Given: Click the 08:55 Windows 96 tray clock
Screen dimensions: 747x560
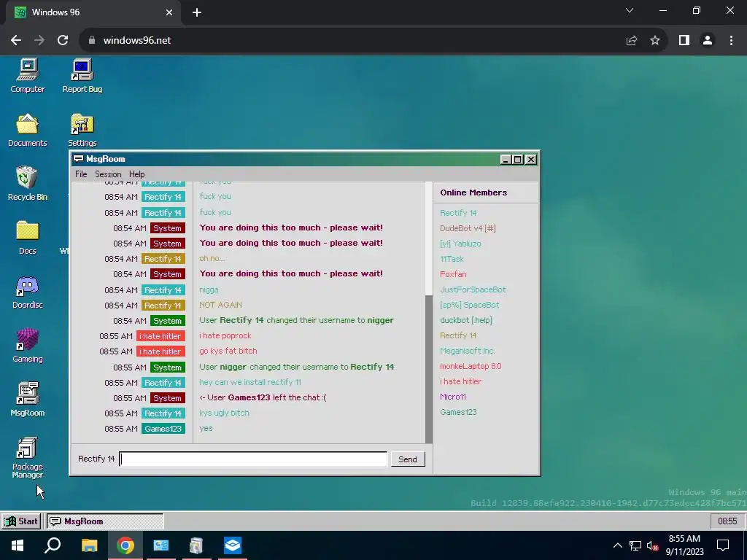Looking at the screenshot, I should coord(727,521).
